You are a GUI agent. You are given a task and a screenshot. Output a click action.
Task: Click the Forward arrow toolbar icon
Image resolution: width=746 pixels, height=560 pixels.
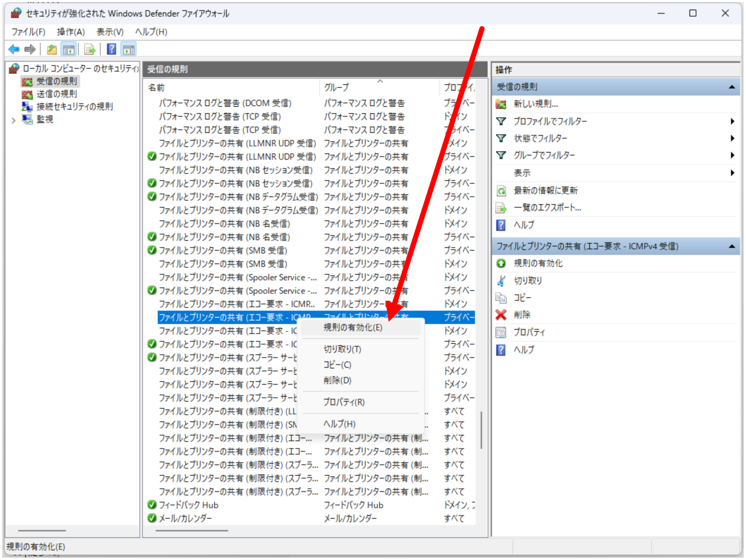tap(30, 49)
